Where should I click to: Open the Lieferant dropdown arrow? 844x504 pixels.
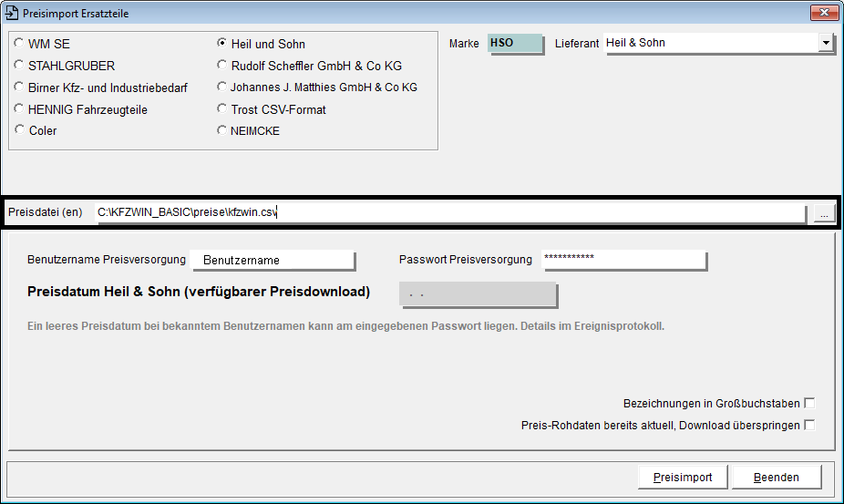tap(826, 43)
